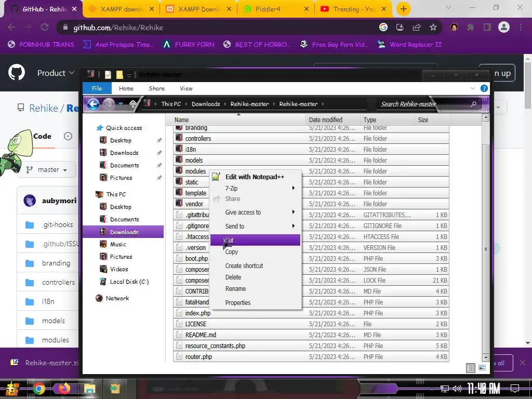Click the Chrome page vertical scrollbar thumb

point(528,86)
